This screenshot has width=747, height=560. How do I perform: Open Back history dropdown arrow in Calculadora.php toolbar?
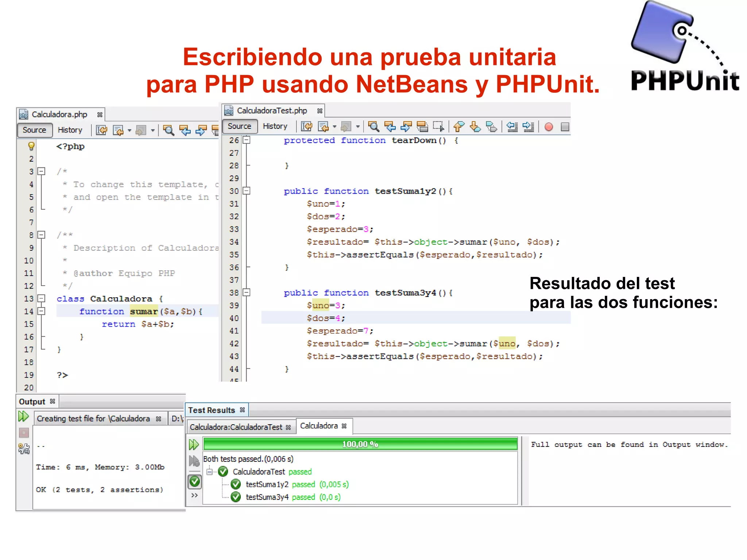pos(129,131)
